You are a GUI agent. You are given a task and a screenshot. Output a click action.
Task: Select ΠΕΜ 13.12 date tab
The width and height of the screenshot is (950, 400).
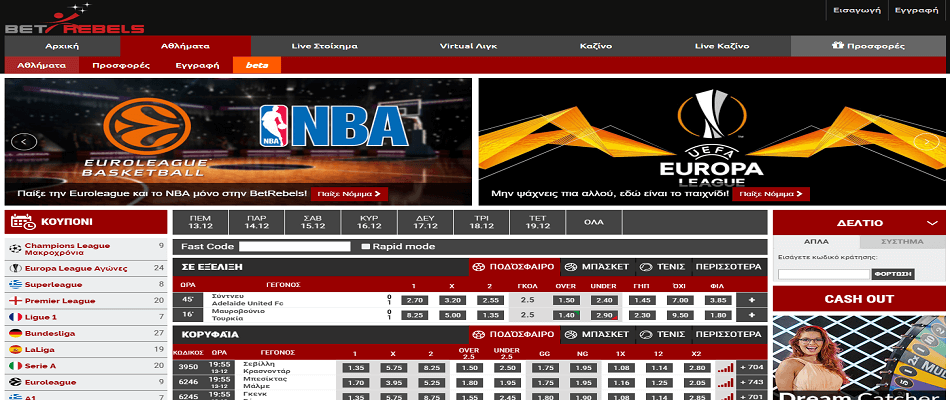pos(200,222)
